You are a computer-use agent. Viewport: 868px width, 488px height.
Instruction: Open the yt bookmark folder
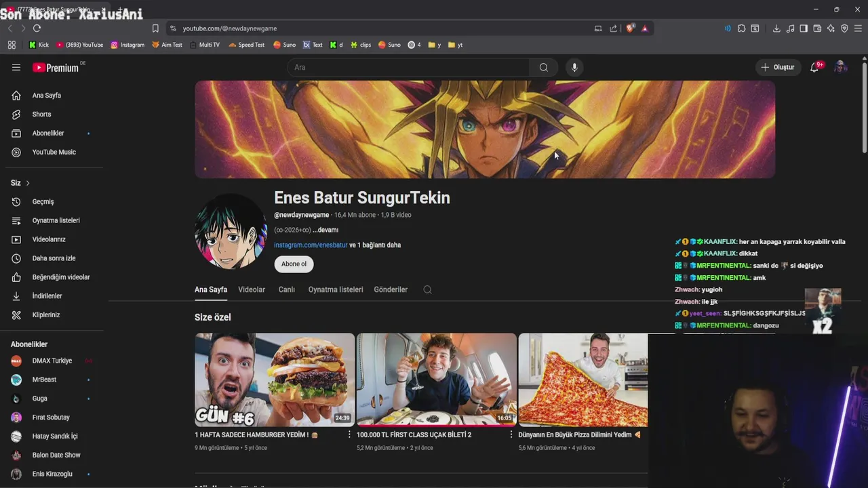(x=455, y=45)
